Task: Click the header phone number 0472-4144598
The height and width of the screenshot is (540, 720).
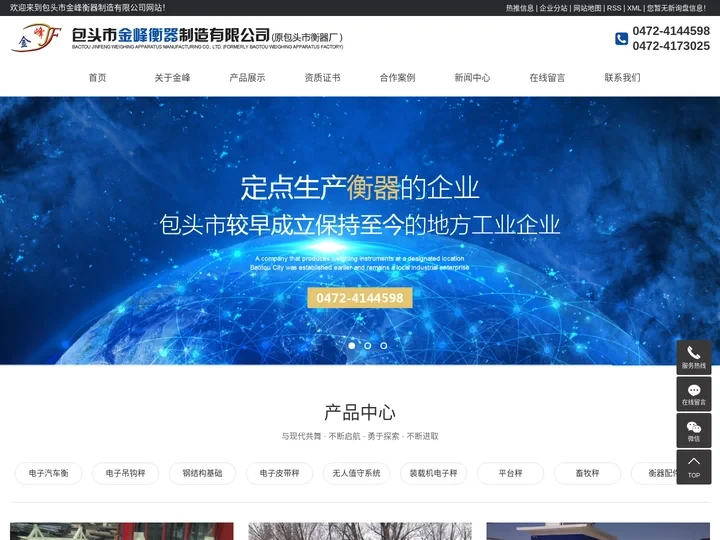Action: tap(671, 31)
